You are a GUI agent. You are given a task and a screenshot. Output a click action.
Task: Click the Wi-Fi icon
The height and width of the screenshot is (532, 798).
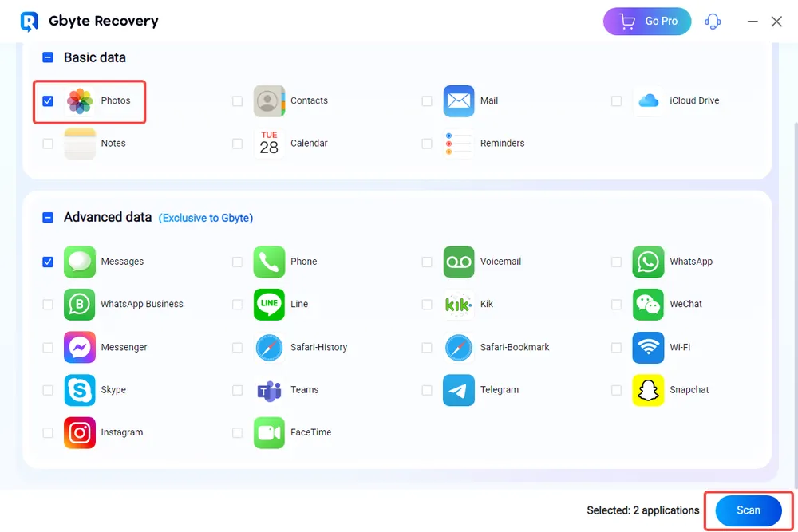click(648, 348)
